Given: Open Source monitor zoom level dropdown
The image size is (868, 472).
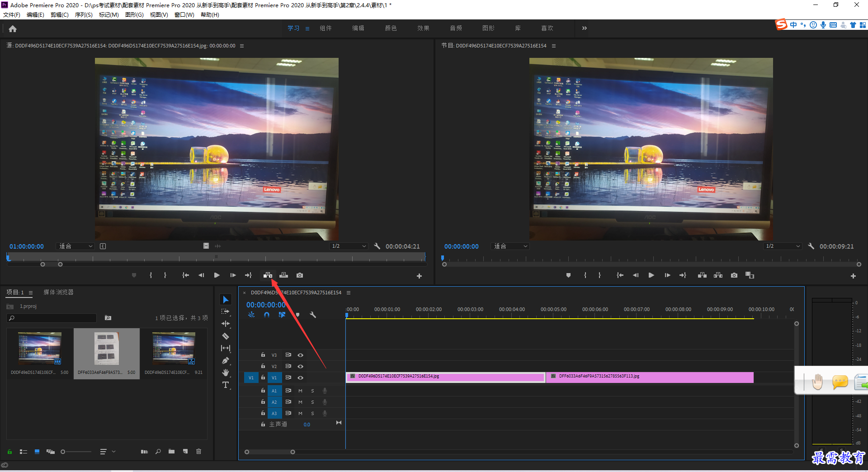Looking at the screenshot, I should tap(75, 246).
